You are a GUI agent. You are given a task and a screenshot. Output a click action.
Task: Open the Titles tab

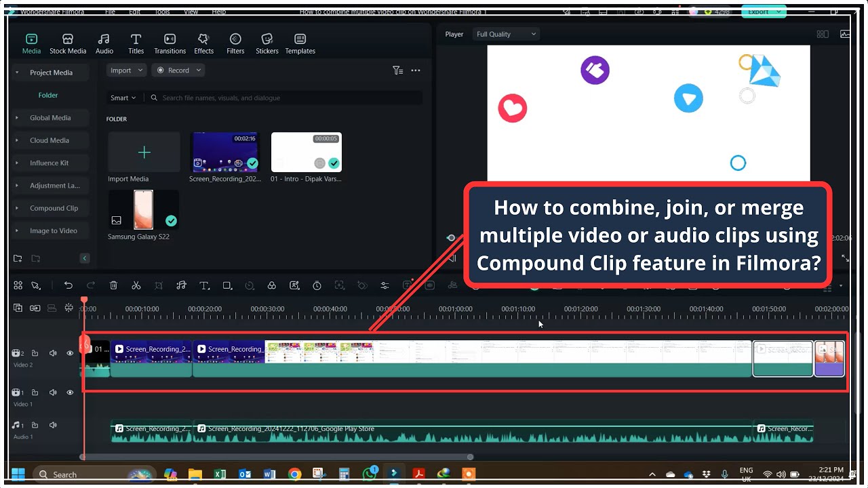(x=136, y=44)
